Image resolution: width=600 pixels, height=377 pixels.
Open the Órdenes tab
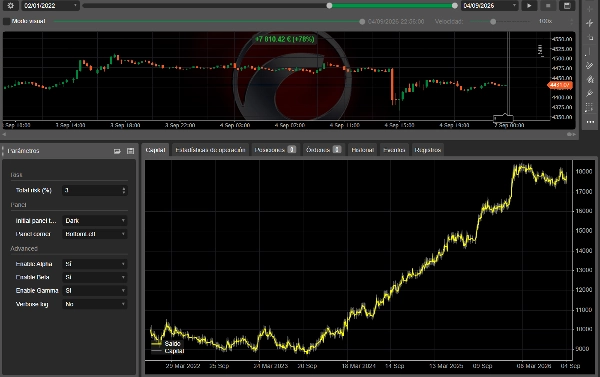[x=323, y=150]
